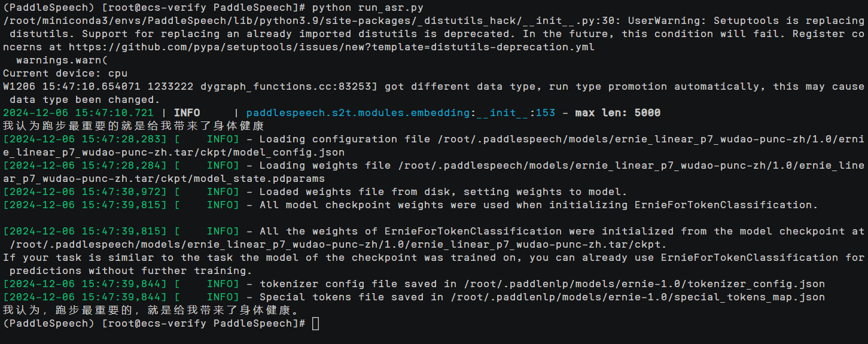Image resolution: width=868 pixels, height=344 pixels.
Task: Open the GitHub setuptools issues URL
Action: 331,47
